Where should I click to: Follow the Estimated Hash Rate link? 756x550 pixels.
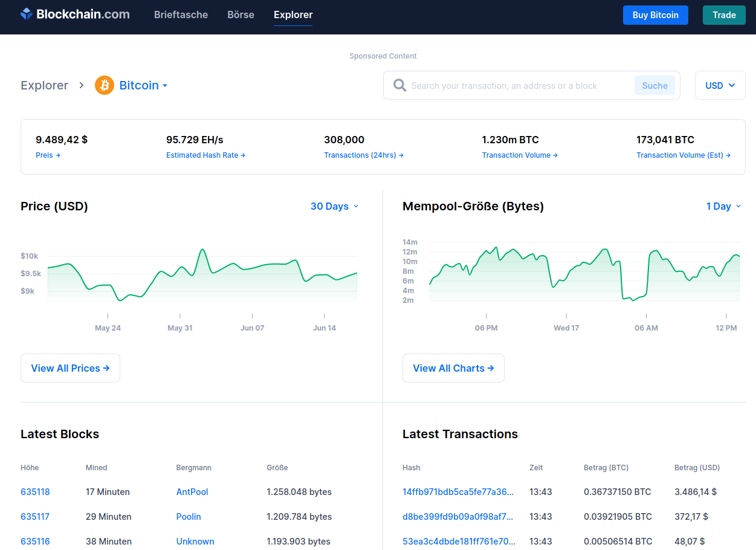(205, 155)
